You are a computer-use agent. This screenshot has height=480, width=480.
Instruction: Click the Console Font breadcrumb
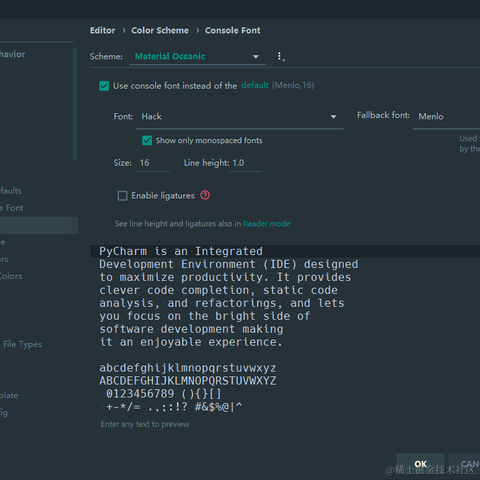tap(233, 30)
